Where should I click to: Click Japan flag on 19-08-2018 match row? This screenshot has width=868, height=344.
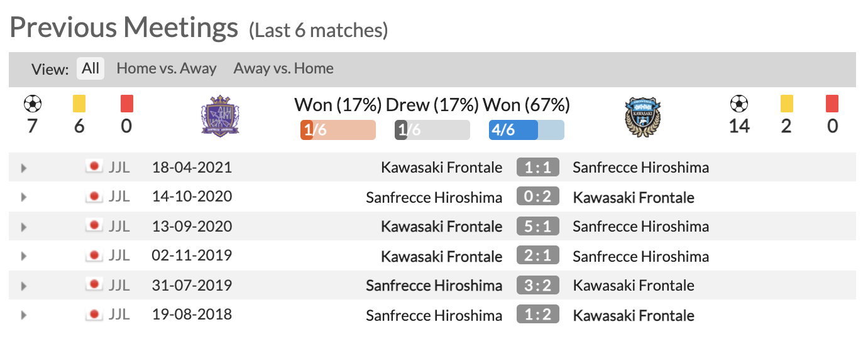(94, 314)
